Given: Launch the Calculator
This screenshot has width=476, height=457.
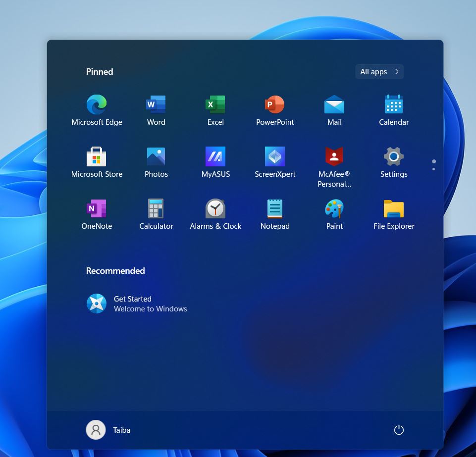Looking at the screenshot, I should 156,208.
